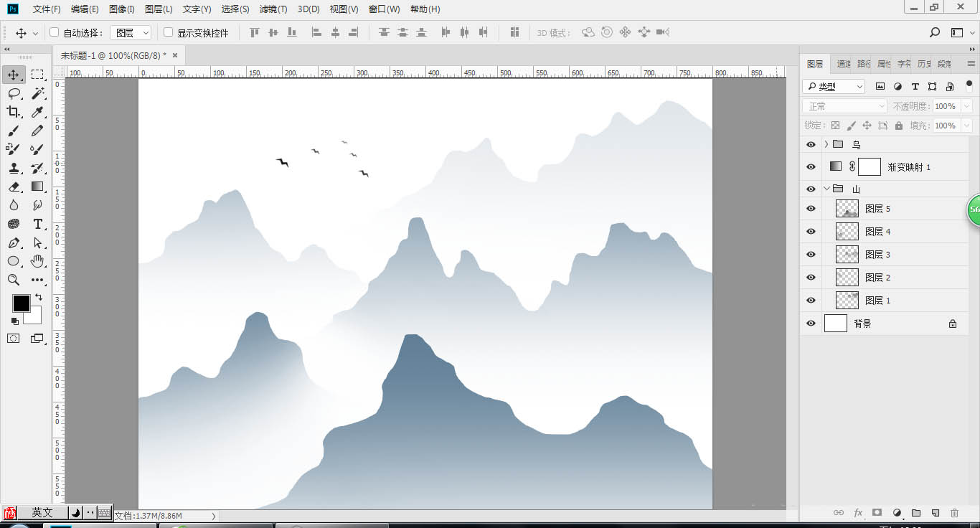Collapse the 山 layer group

pyautogui.click(x=826, y=189)
